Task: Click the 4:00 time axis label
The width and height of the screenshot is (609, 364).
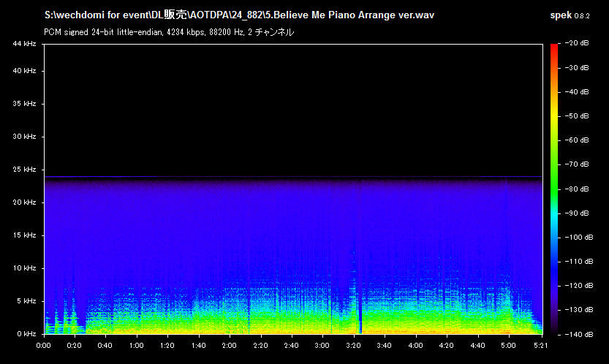Action: pyautogui.click(x=415, y=346)
